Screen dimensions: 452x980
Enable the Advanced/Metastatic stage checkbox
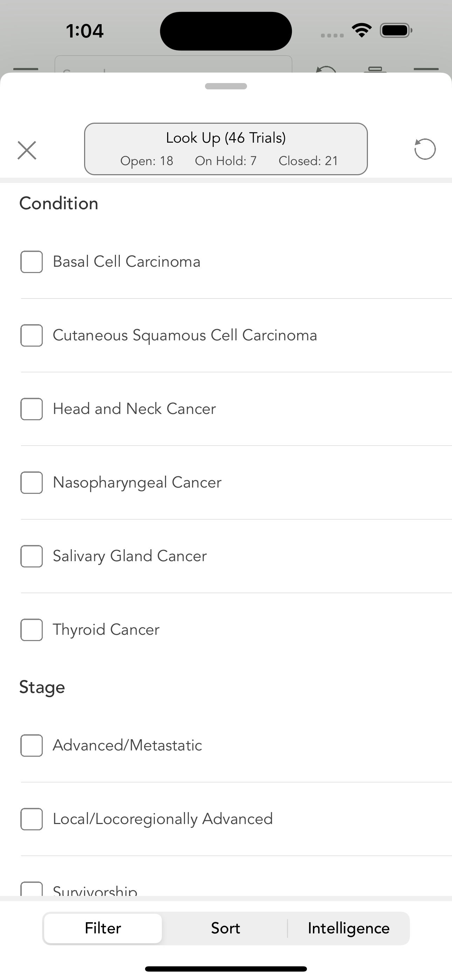[x=32, y=745]
